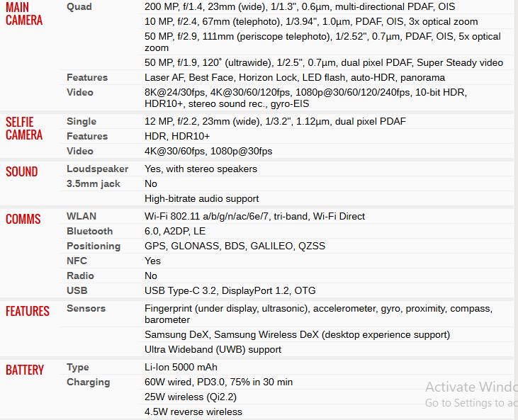Open the Bluetooth spec label

90,231
